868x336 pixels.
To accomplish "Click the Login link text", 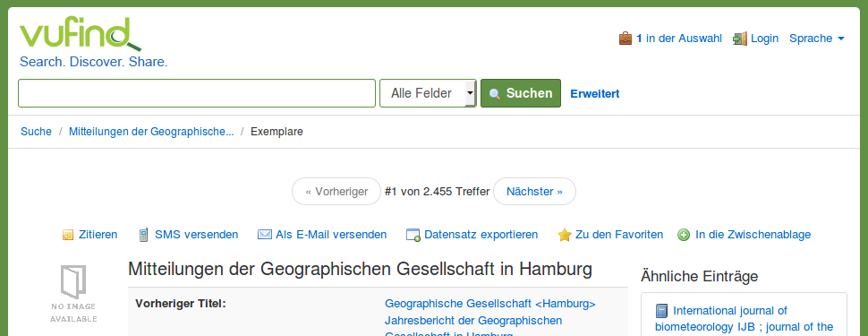I will [x=764, y=39].
